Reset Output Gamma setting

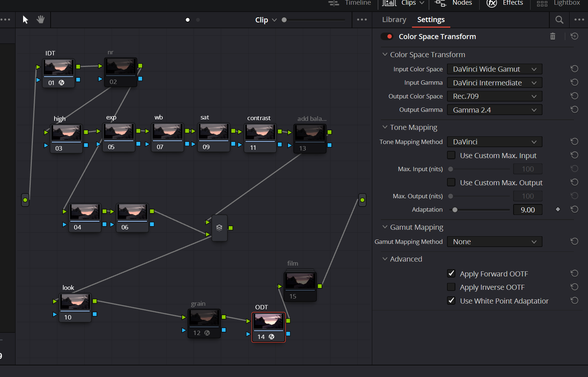pos(574,110)
